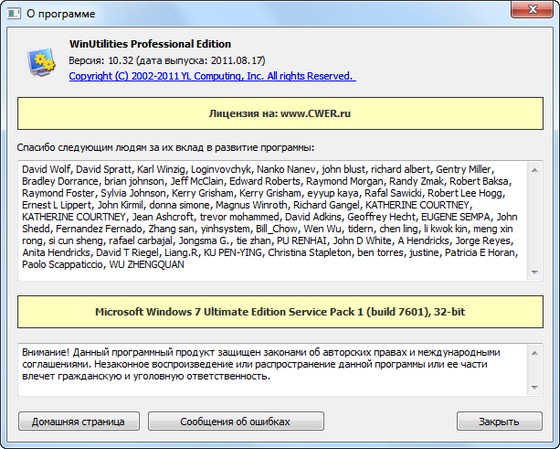Click the contributors list up arrow
560x449 pixels.
535,170
